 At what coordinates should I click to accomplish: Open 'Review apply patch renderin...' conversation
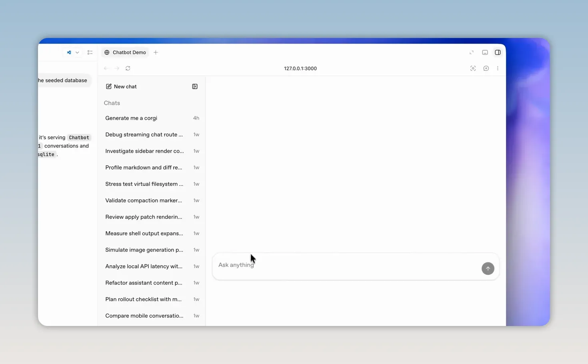point(152,217)
